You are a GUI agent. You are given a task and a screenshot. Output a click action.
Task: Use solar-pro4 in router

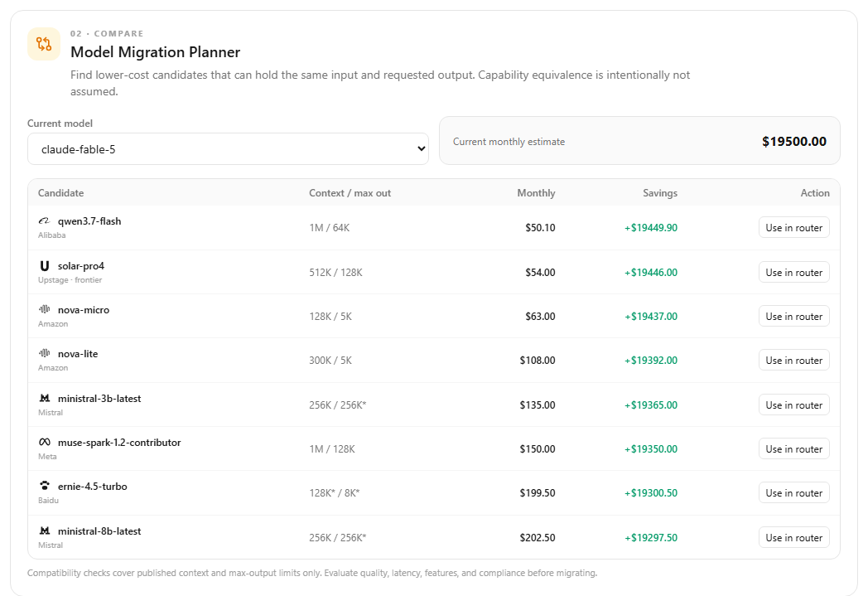pos(793,273)
